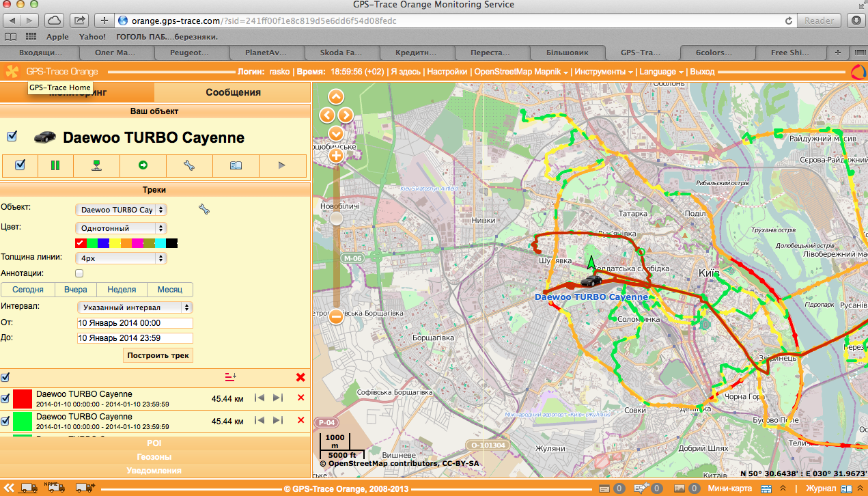Toggle the checkbox button in the object toolbar
The image size is (868, 496).
(x=20, y=165)
